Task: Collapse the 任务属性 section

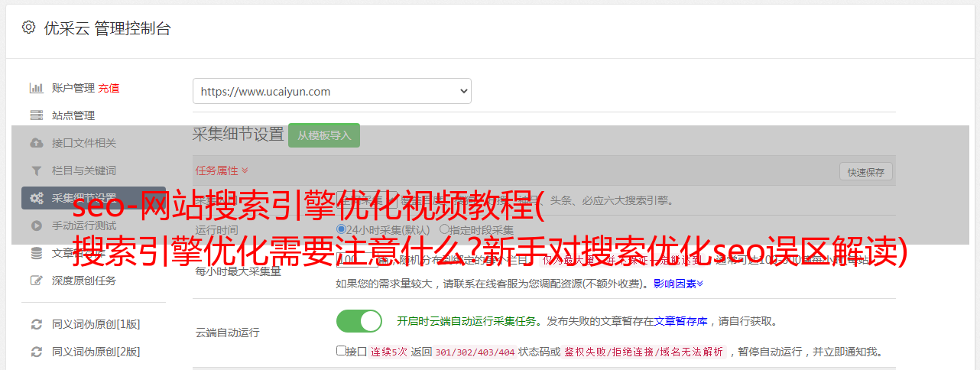Action: [x=222, y=170]
